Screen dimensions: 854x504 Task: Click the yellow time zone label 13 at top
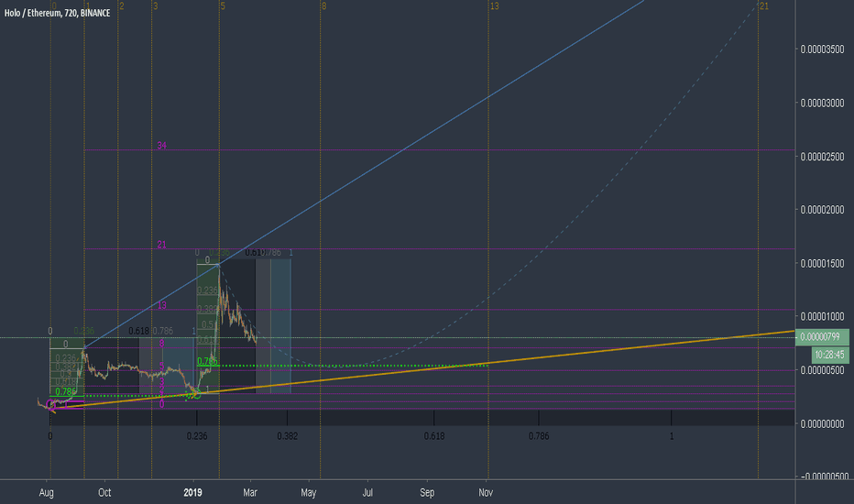(x=495, y=6)
